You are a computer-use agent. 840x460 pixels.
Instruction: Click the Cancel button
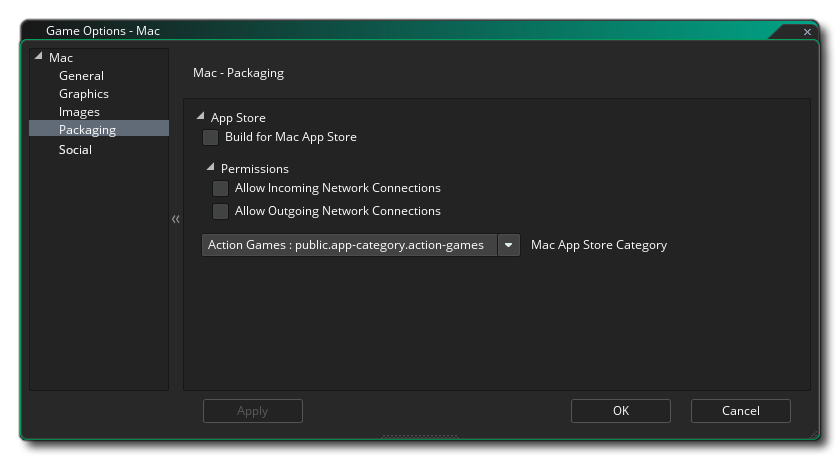coord(740,411)
